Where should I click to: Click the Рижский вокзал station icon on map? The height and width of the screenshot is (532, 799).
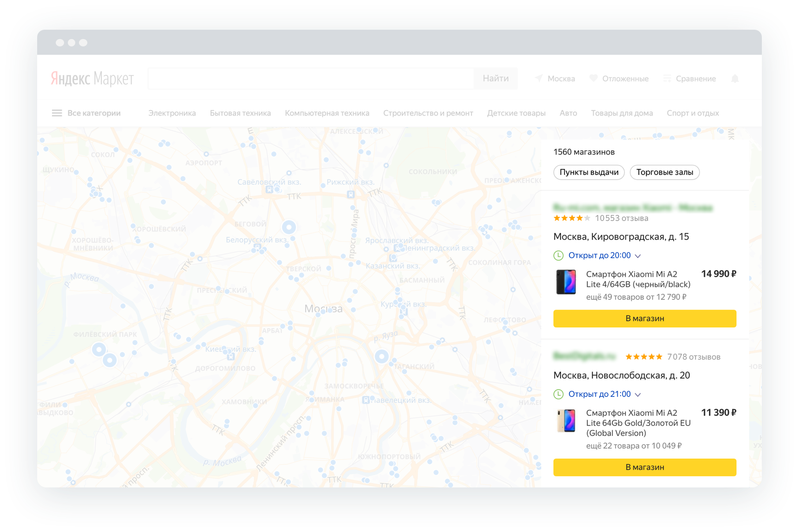coord(351,195)
